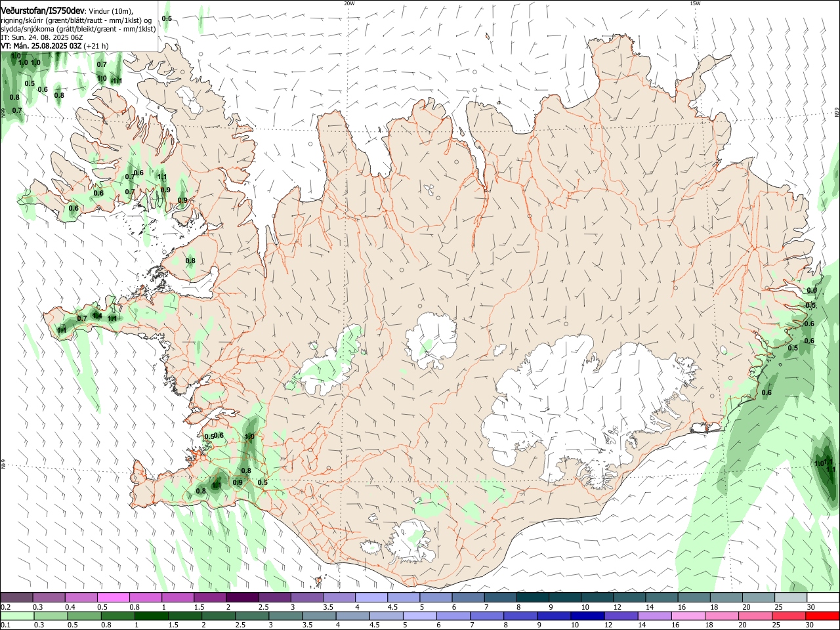Image resolution: width=840 pixels, height=630 pixels.
Task: Select the darkest purple 2 swatch in the snow scale
Action: click(x=242, y=598)
